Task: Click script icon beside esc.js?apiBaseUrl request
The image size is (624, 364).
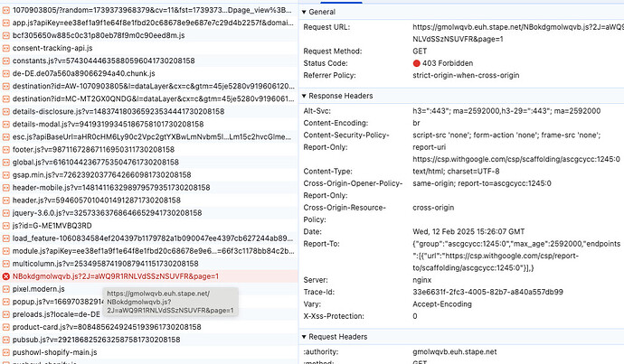Action: tap(6, 136)
